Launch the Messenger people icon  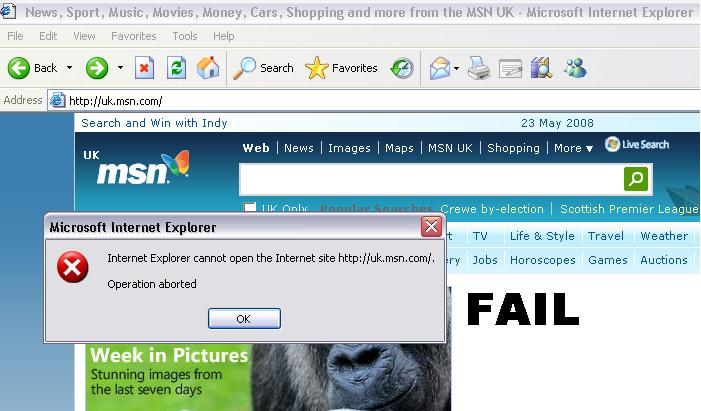pyautogui.click(x=575, y=68)
